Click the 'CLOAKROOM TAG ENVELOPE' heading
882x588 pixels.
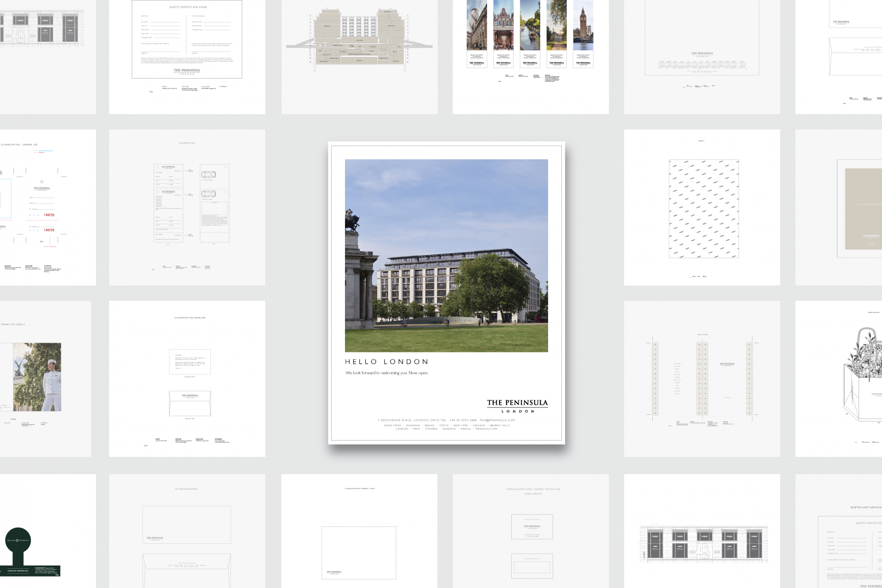[190, 318]
